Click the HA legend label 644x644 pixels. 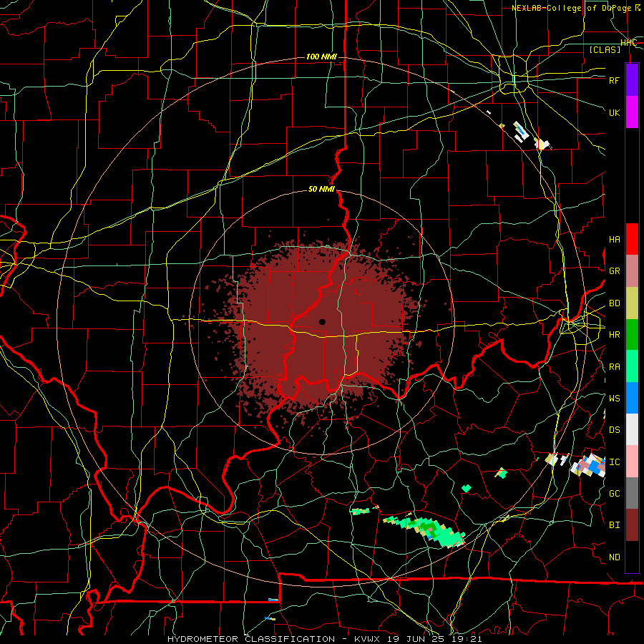click(614, 240)
